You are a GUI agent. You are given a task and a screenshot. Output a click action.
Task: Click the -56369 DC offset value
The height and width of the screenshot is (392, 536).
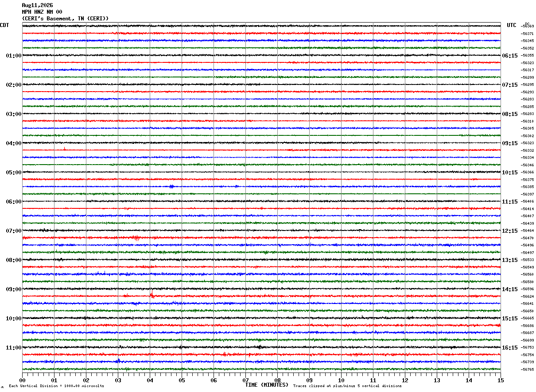pyautogui.click(x=528, y=27)
